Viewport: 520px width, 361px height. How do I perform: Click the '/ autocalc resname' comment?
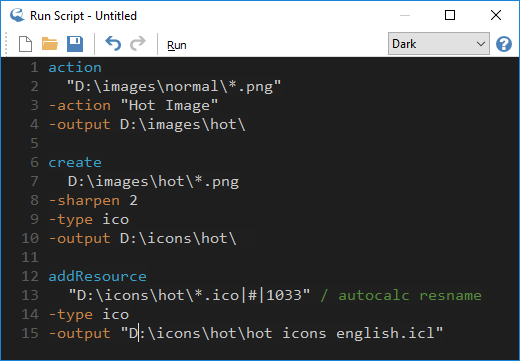(401, 296)
